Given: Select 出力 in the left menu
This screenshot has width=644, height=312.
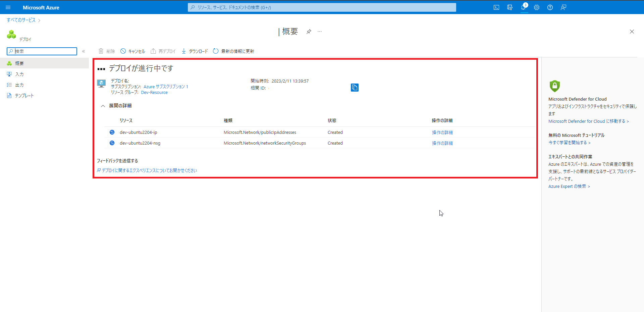Looking at the screenshot, I should click(x=44, y=85).
